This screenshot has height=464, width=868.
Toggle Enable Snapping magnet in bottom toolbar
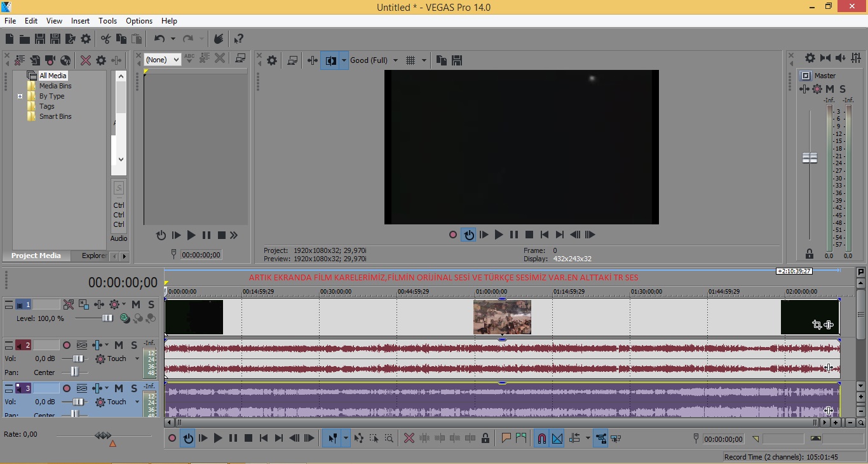541,438
